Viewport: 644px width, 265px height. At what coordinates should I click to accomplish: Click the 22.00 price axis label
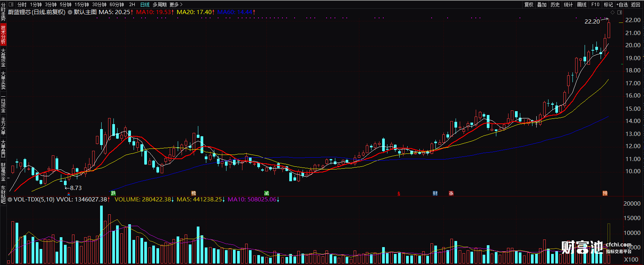click(x=633, y=20)
